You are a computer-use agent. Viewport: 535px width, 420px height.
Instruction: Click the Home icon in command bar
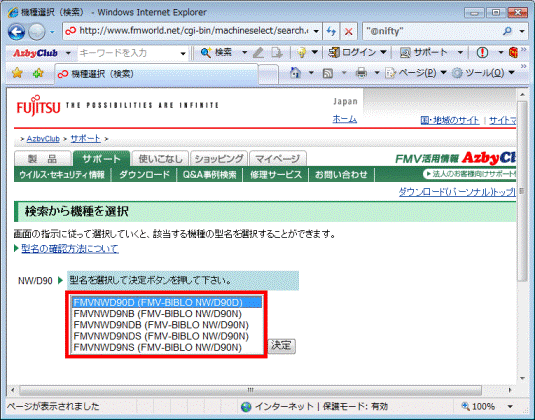click(x=295, y=73)
